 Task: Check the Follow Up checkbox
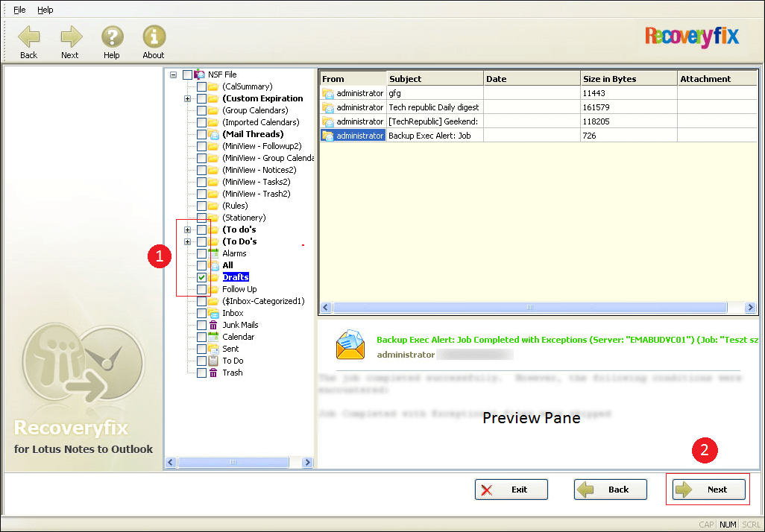[x=201, y=289]
